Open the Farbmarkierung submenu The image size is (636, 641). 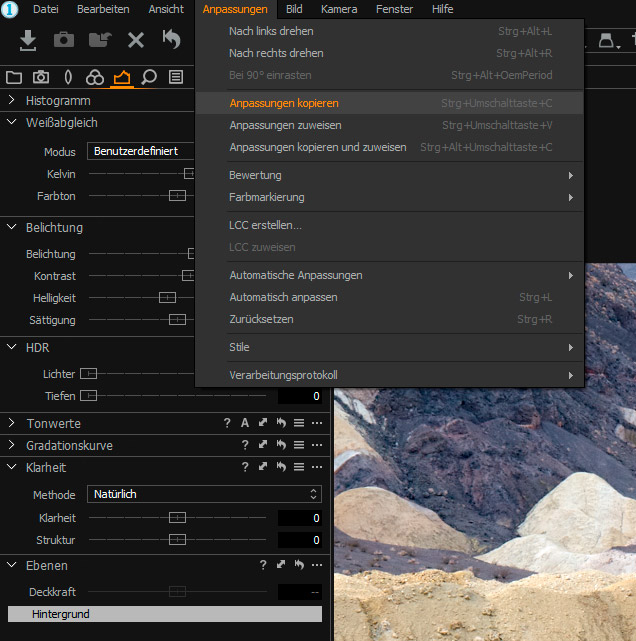(390, 197)
